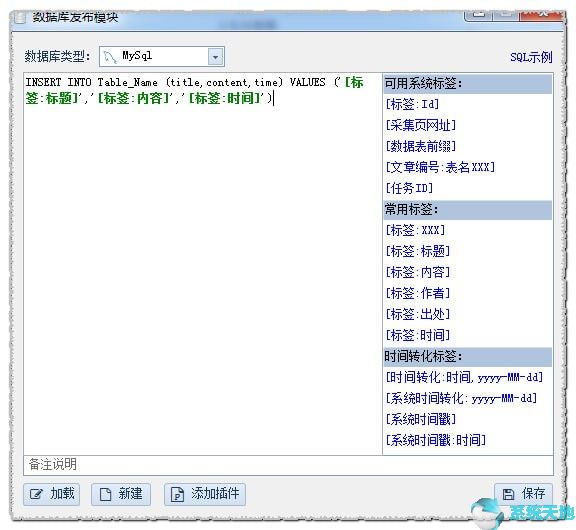Open the database type dropdown arrow
The height and width of the screenshot is (530, 576).
click(x=216, y=57)
